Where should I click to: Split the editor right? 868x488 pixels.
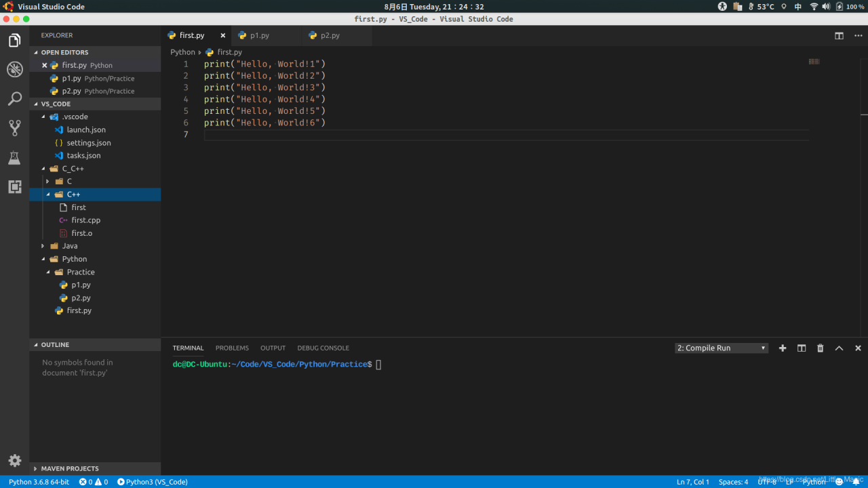point(839,35)
